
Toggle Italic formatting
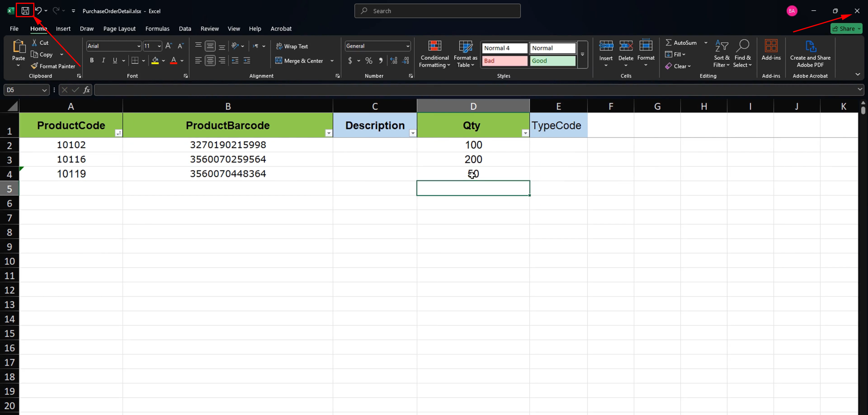[x=103, y=60]
